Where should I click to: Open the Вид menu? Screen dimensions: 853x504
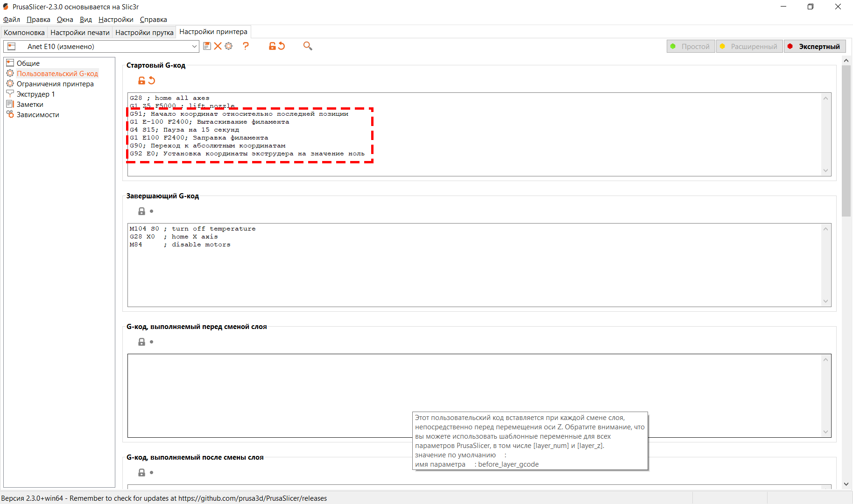pos(86,20)
